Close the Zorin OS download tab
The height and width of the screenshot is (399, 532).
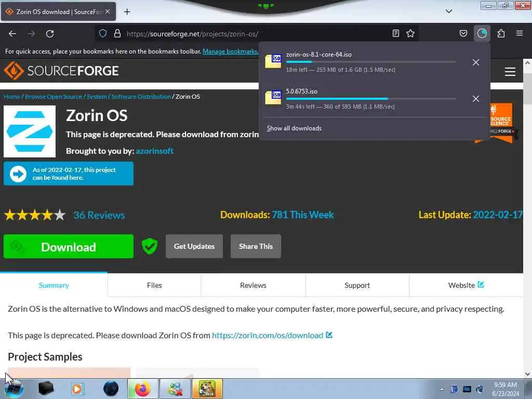[108, 11]
